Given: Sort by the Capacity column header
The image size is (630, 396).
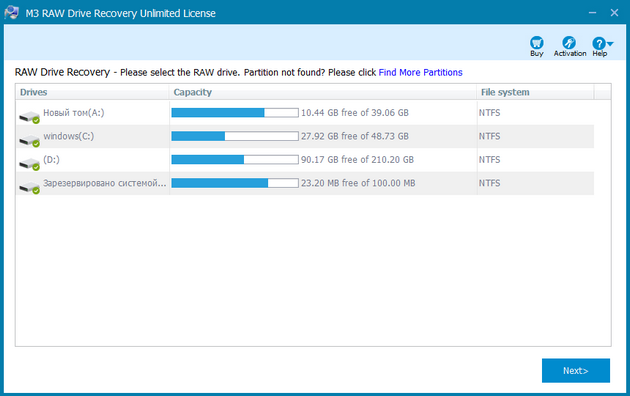Looking at the screenshot, I should click(323, 92).
